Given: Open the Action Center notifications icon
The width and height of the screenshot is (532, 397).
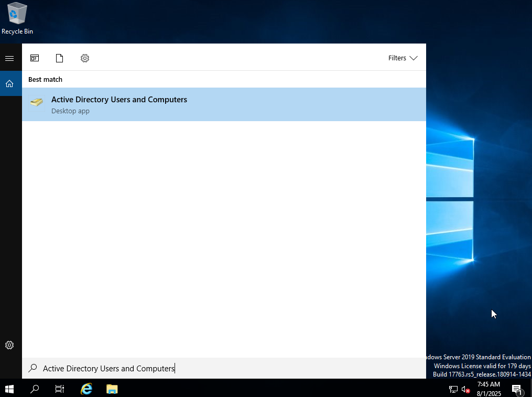Looking at the screenshot, I should 517,389.
